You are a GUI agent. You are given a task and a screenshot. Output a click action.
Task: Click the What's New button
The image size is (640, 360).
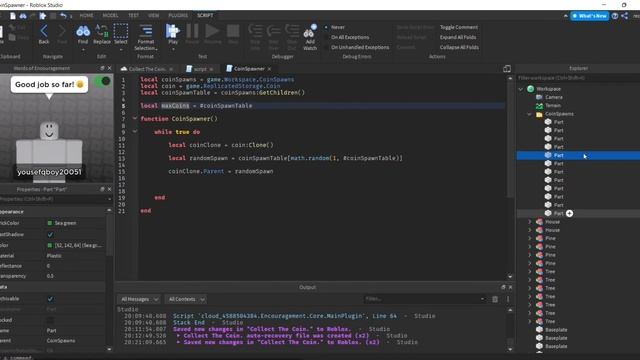pyautogui.click(x=589, y=16)
